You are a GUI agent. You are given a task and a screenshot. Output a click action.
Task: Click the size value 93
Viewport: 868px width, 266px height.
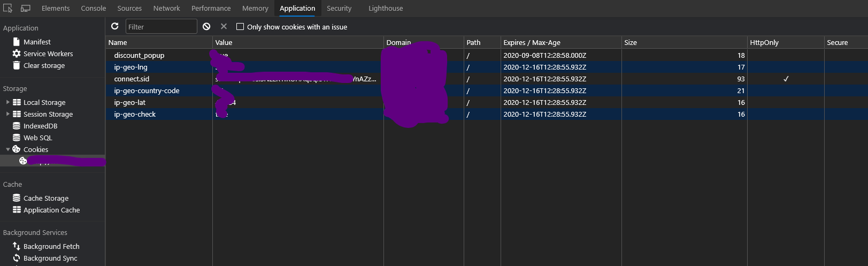(x=741, y=79)
